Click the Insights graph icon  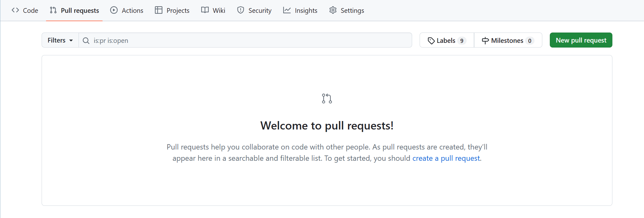click(287, 10)
